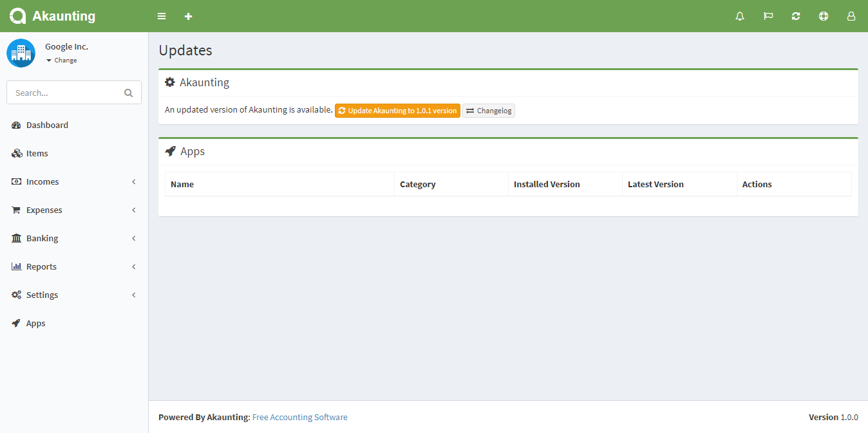Viewport: 868px width, 433px height.
Task: Click the Dashboard gauge icon
Action: pyautogui.click(x=16, y=125)
